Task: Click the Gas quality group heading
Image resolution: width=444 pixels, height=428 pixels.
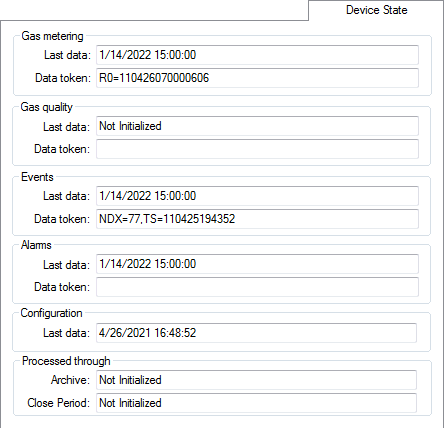Action: point(47,107)
